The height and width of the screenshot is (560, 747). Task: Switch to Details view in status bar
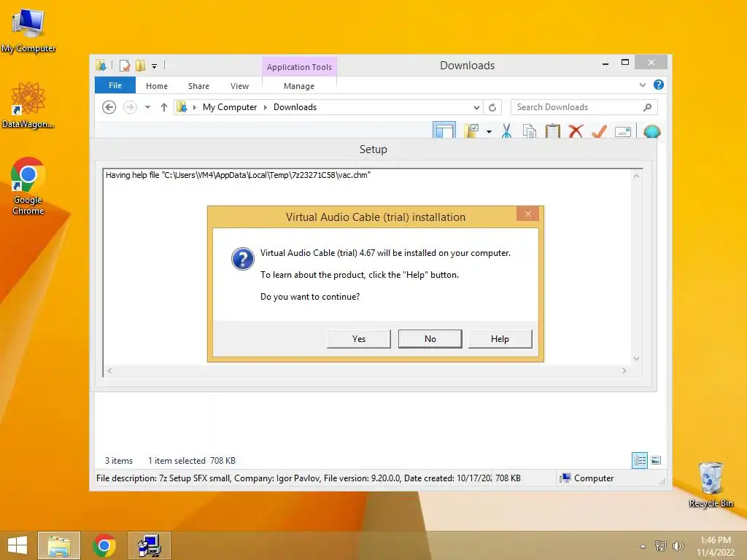point(639,460)
